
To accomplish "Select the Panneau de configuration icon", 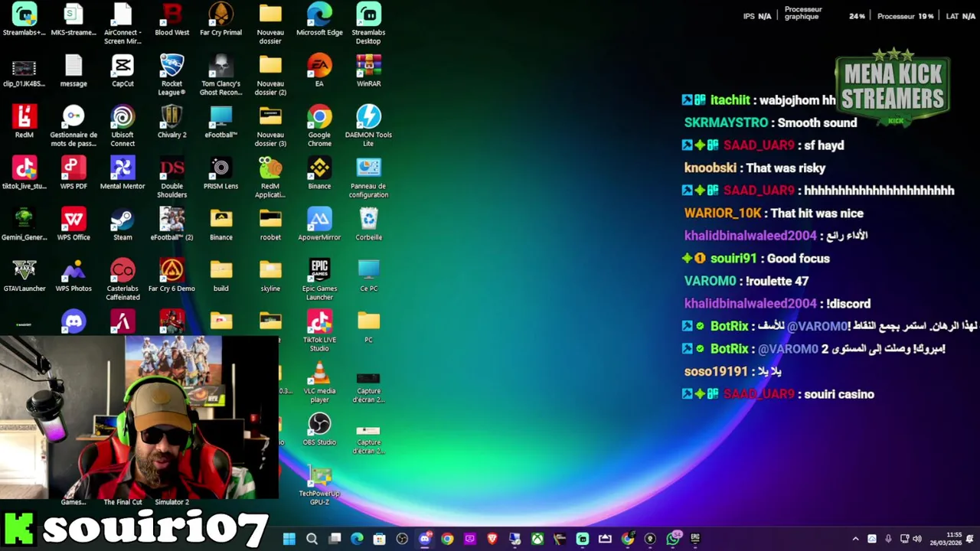I will tap(368, 178).
